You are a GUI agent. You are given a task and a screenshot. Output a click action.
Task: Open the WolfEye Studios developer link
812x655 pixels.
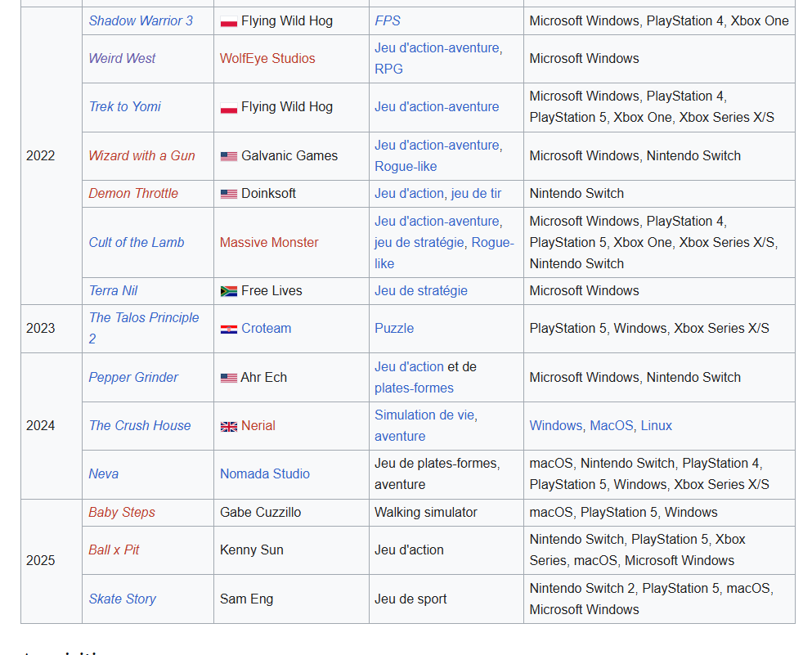click(267, 59)
